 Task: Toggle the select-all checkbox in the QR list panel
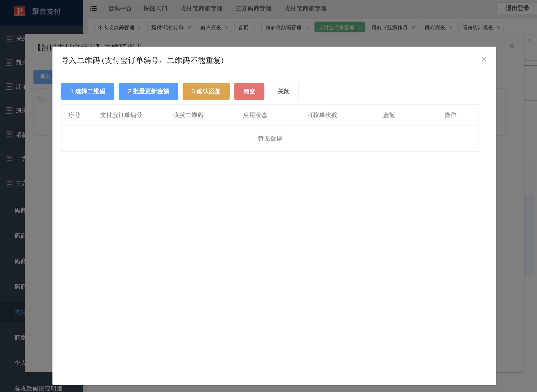[x=41, y=99]
